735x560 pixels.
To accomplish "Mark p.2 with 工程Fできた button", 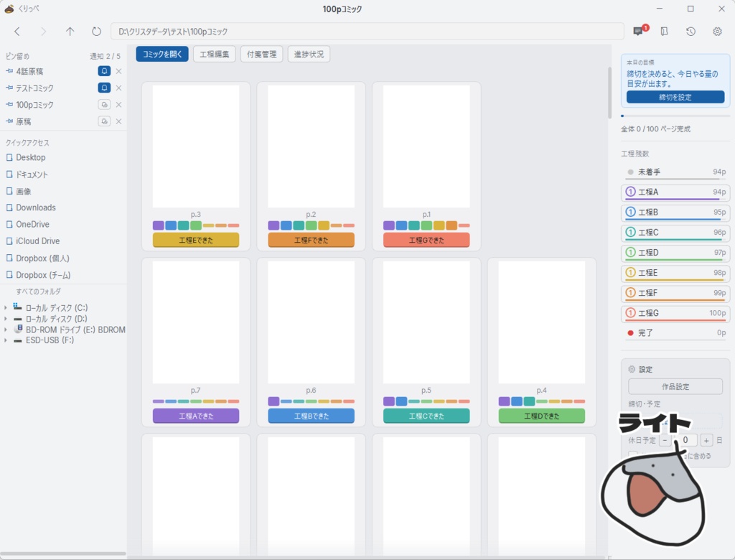I will pos(312,240).
